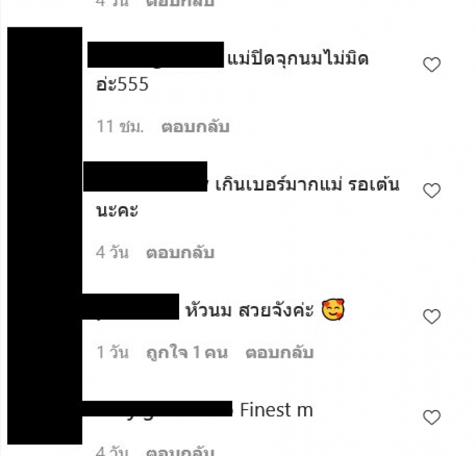Viewport: 476px width, 456px height.
Task: Click the comment text เกินเบอร์มากแม่ รอเต้นนะคะ
Action: 248,197
